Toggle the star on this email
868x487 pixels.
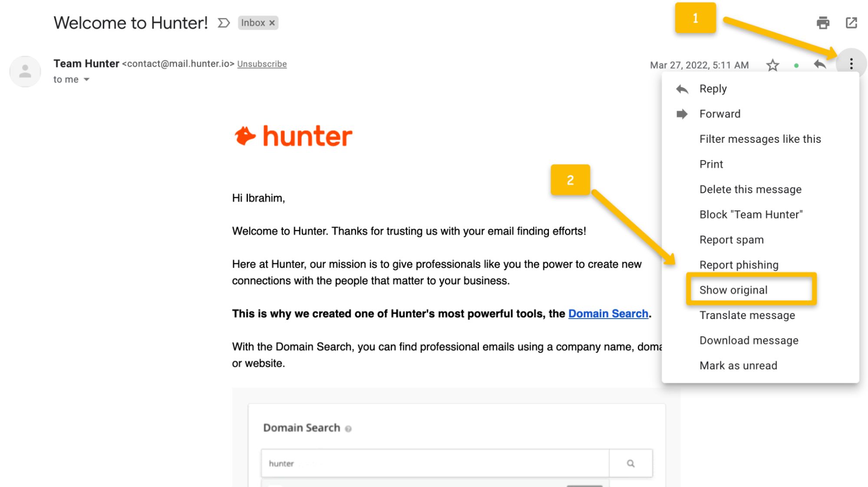point(773,64)
